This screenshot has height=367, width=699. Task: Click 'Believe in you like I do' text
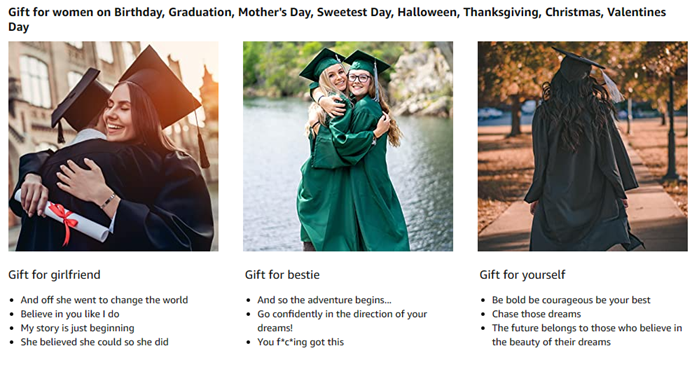click(x=70, y=314)
